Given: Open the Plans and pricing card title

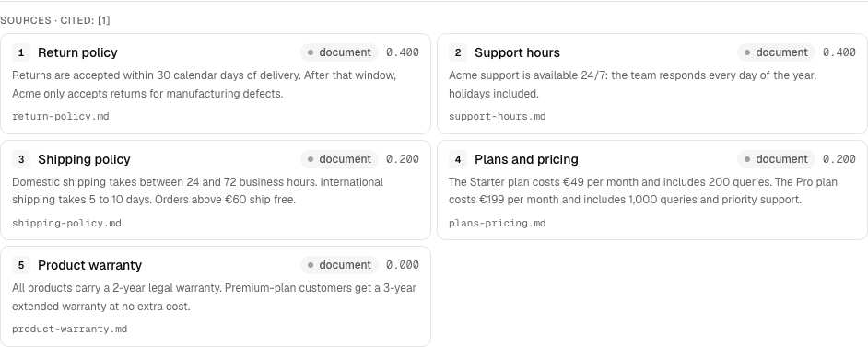Looking at the screenshot, I should (x=526, y=159).
